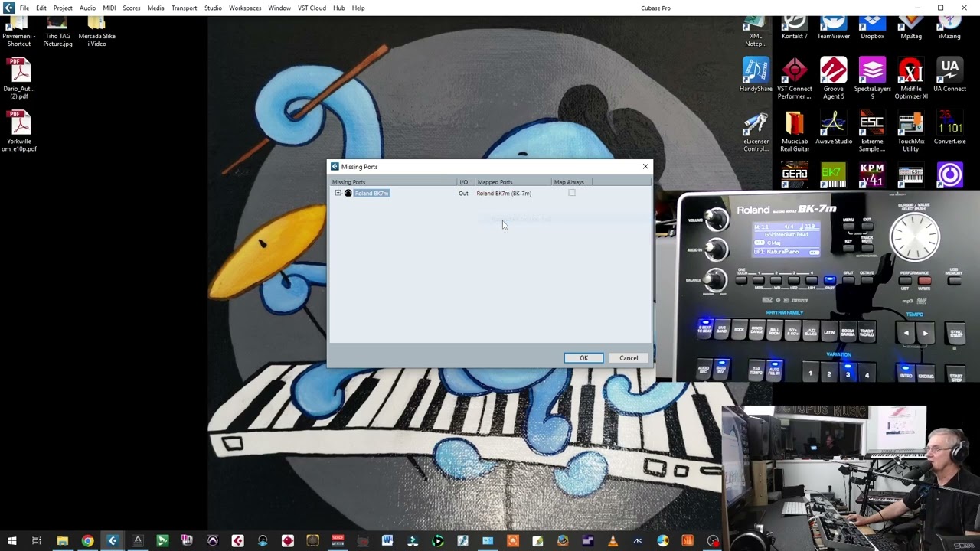Select the Mp3tag desktop icon
The width and height of the screenshot is (980, 551).
tap(911, 28)
